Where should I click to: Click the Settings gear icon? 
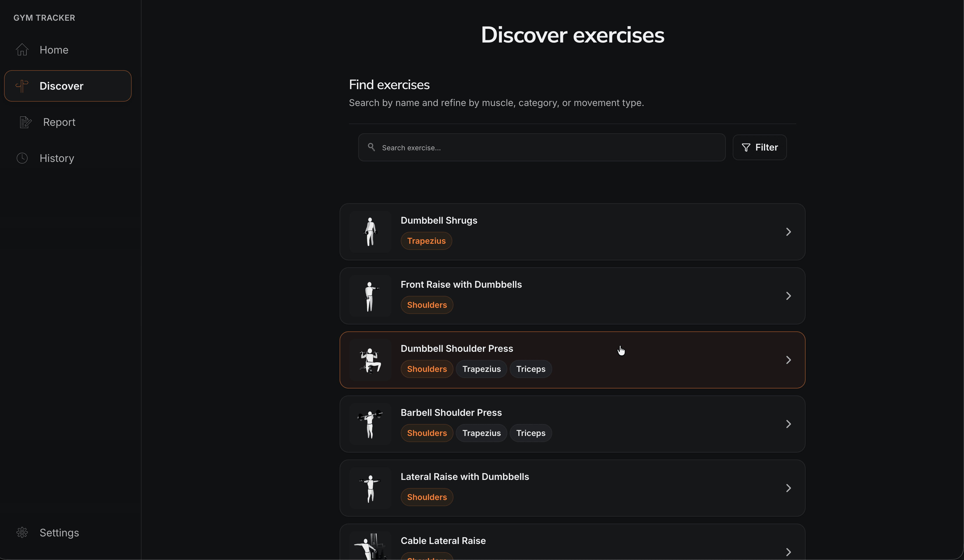22,532
